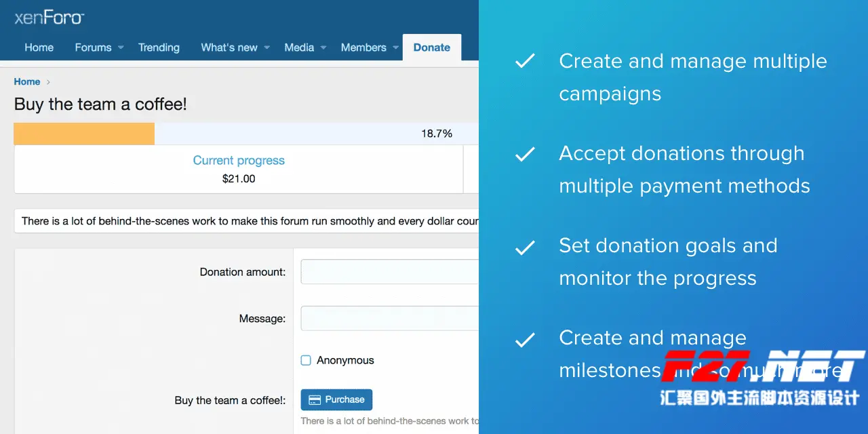The image size is (868, 434).
Task: Click the xenForo logo
Action: [x=50, y=18]
